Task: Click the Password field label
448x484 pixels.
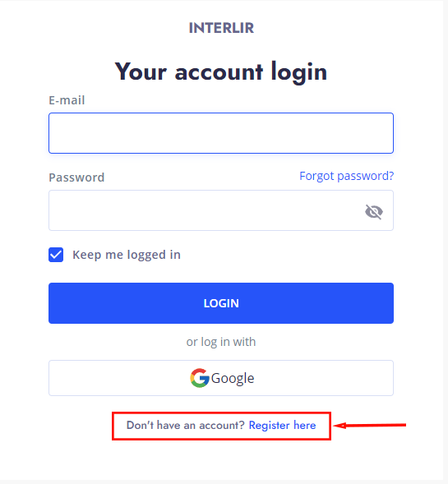Action: coord(76,177)
